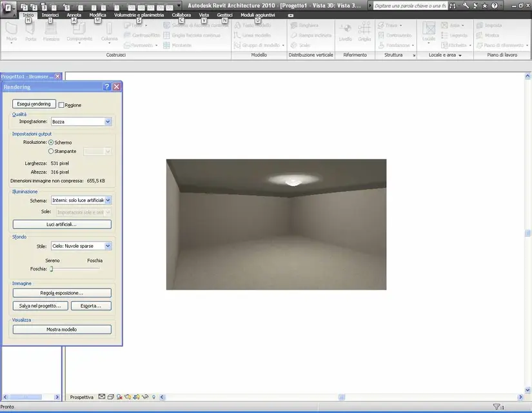Screen dimensions: 532x413
Task: Click Salva nel progetto button
Action: coord(40,306)
